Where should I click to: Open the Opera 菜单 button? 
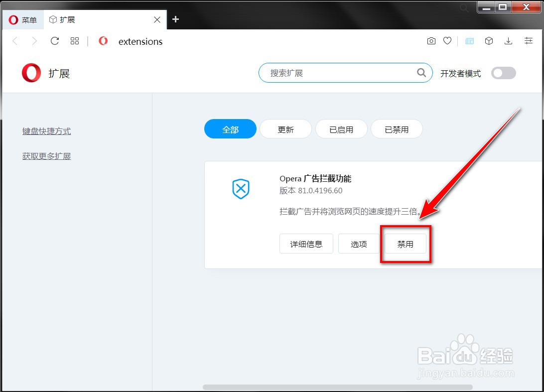(x=23, y=20)
